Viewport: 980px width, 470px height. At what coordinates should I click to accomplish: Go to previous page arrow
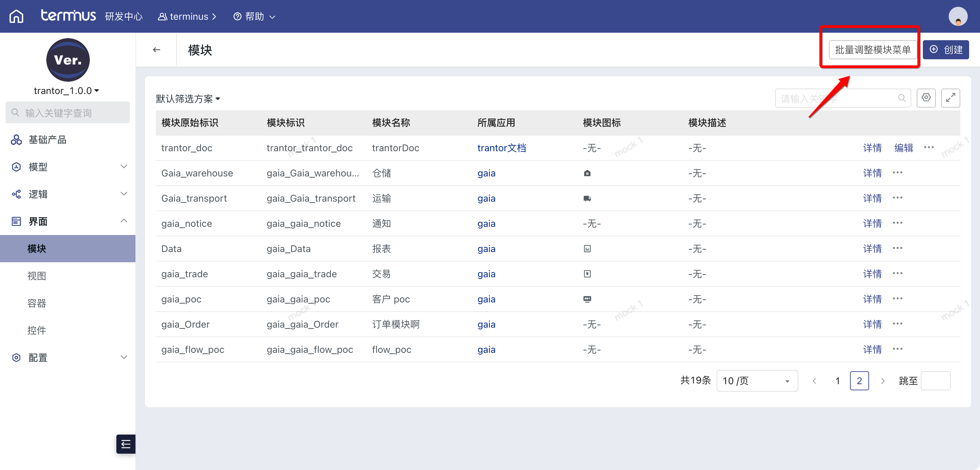coord(814,380)
